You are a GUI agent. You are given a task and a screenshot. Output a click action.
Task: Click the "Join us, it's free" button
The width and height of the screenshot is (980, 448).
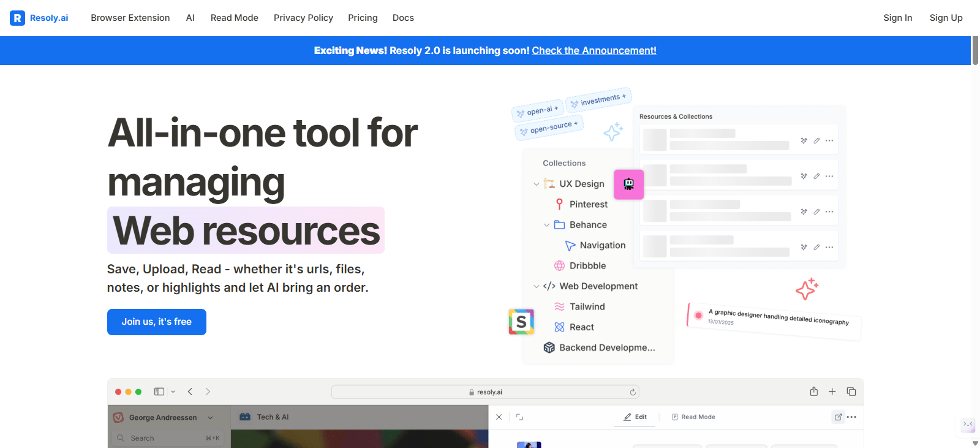point(156,322)
